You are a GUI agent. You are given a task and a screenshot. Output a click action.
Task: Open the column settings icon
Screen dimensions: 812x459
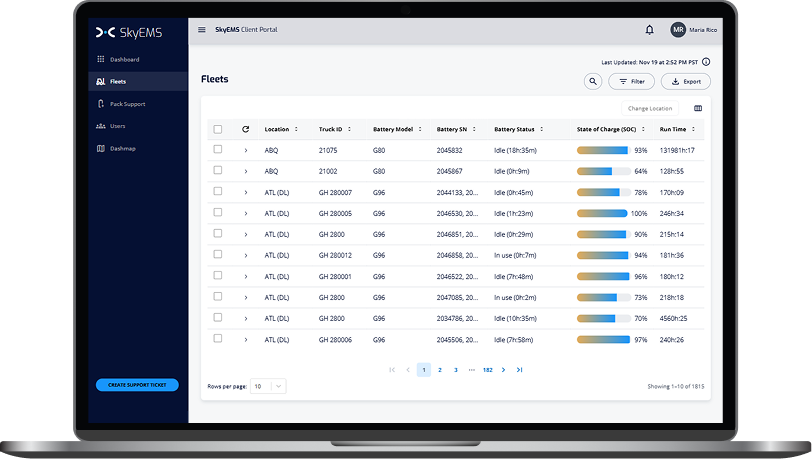(x=698, y=108)
